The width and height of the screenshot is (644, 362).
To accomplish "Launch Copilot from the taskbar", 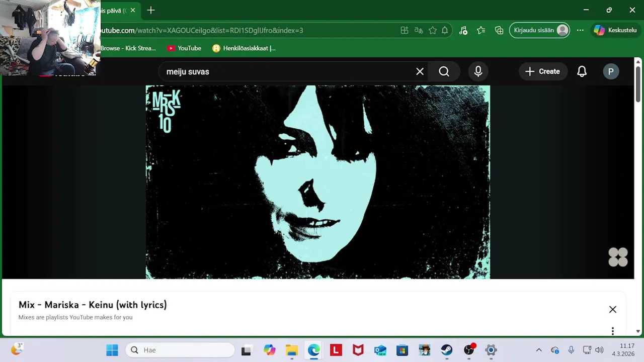I will tap(270, 350).
